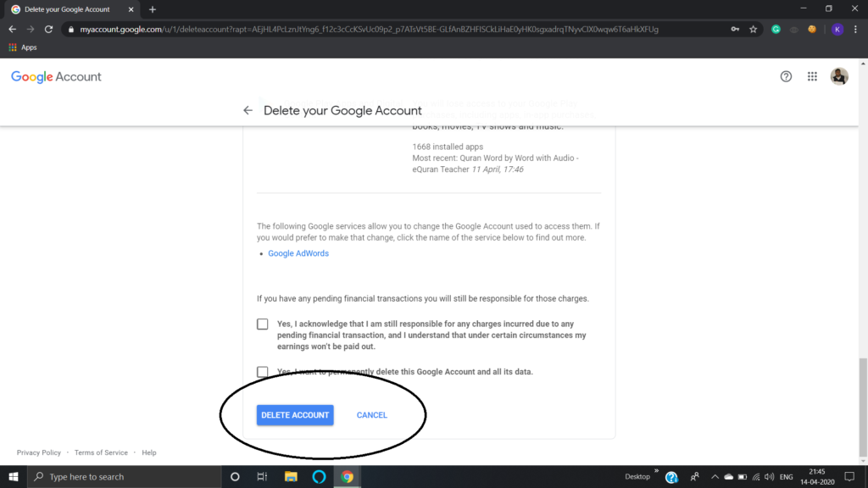
Task: Tick the permanently delete account checkbox
Action: click(x=263, y=372)
